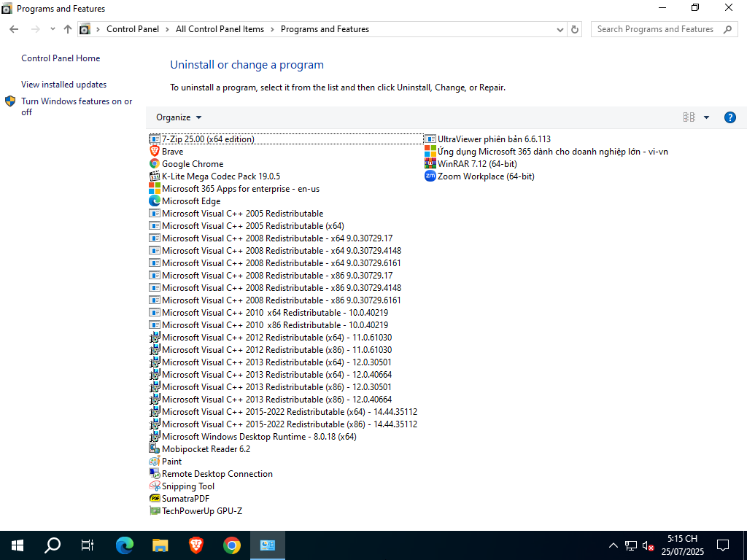The height and width of the screenshot is (560, 747).
Task: Click the refresh button beside address bar
Action: click(575, 29)
